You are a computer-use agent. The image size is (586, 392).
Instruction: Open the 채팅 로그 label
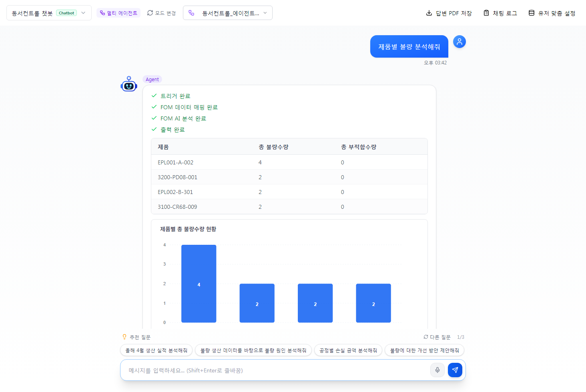tap(505, 13)
